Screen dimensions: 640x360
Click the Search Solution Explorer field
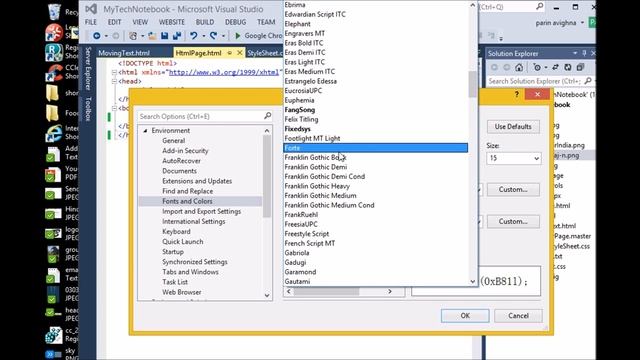(x=535, y=81)
